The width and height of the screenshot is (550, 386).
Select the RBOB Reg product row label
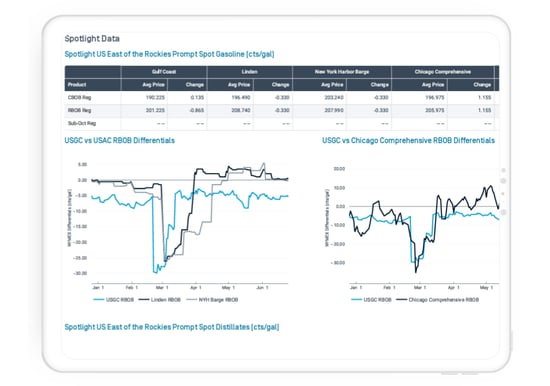coord(79,110)
